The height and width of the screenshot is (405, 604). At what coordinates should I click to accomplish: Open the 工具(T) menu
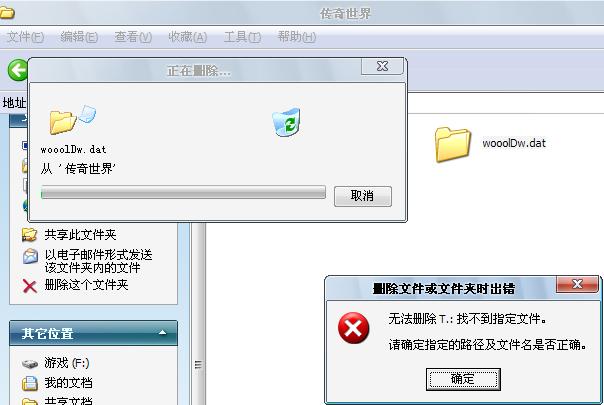tap(243, 37)
